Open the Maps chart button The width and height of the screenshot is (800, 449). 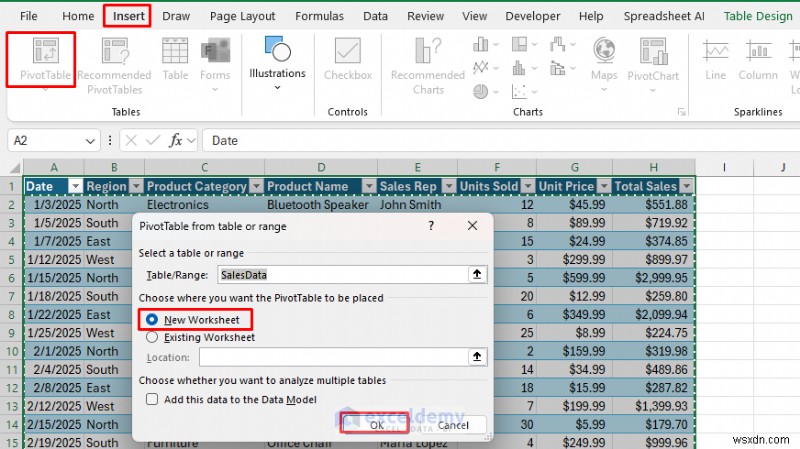click(x=604, y=64)
